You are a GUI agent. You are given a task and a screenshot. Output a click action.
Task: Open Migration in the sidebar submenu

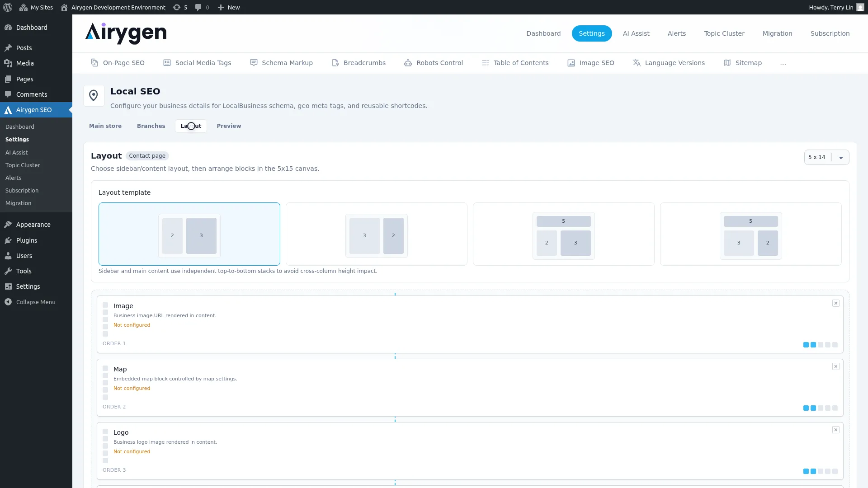click(19, 203)
